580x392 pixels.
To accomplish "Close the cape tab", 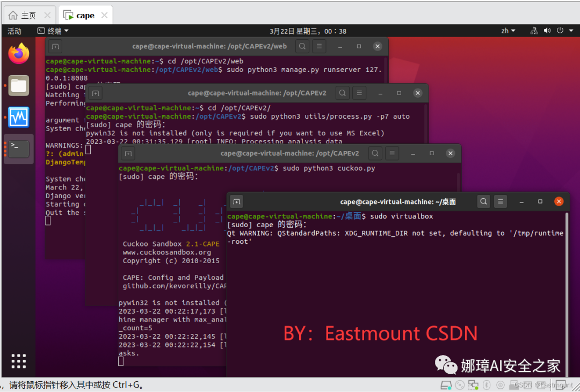I will [x=104, y=15].
